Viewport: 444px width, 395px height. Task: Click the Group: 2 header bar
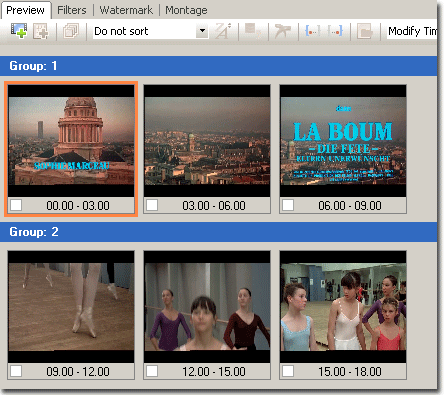click(218, 232)
